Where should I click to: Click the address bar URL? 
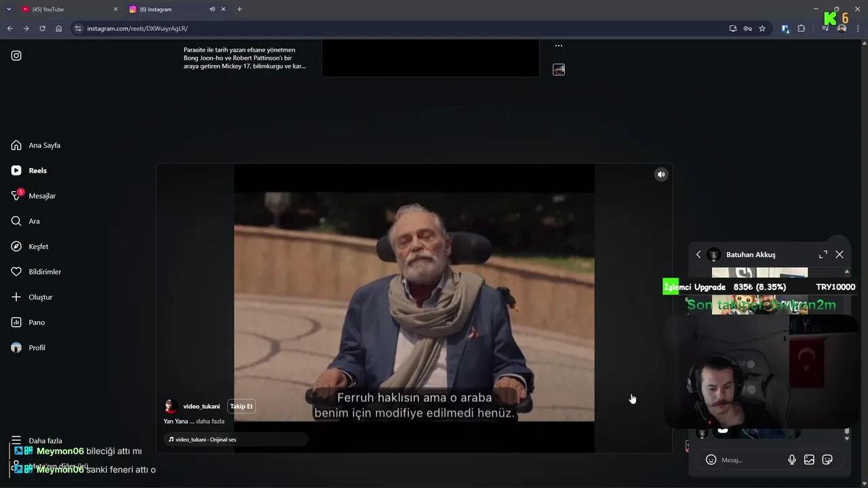tap(138, 28)
